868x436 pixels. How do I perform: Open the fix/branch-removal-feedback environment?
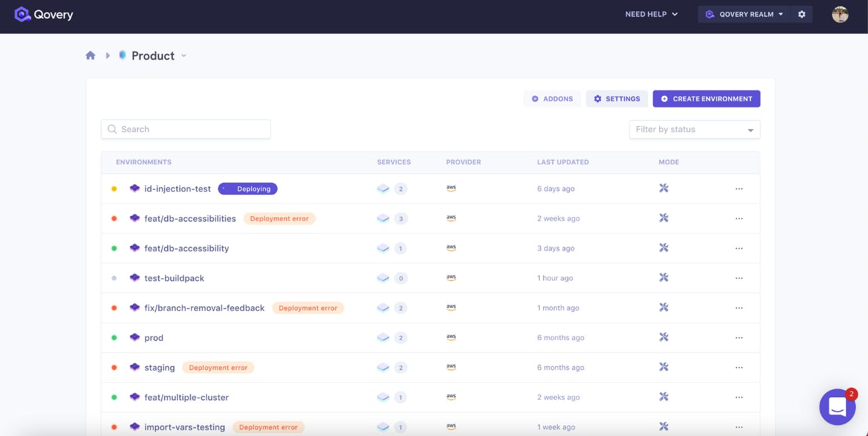(204, 308)
